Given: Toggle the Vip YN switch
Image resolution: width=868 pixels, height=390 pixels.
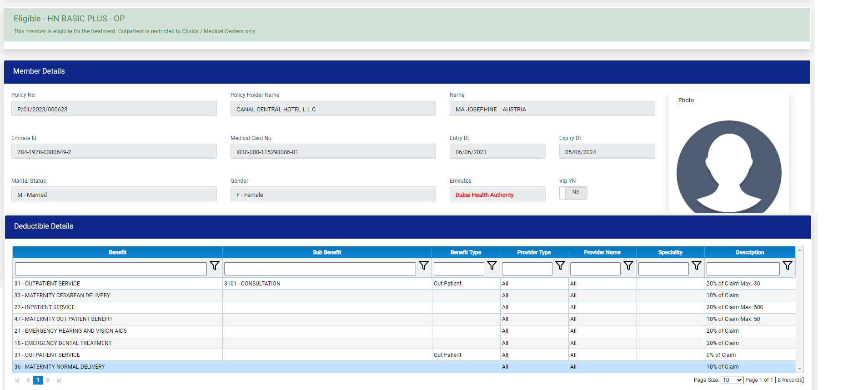Looking at the screenshot, I should [573, 193].
